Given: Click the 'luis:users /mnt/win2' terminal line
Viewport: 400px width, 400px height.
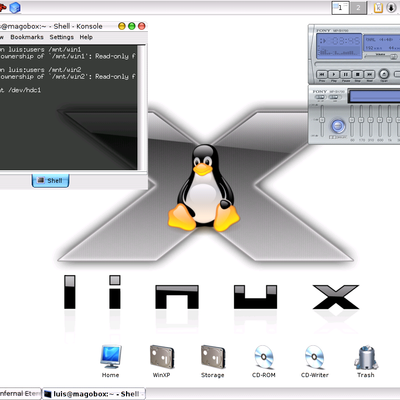Looking at the screenshot, I should 44,70.
